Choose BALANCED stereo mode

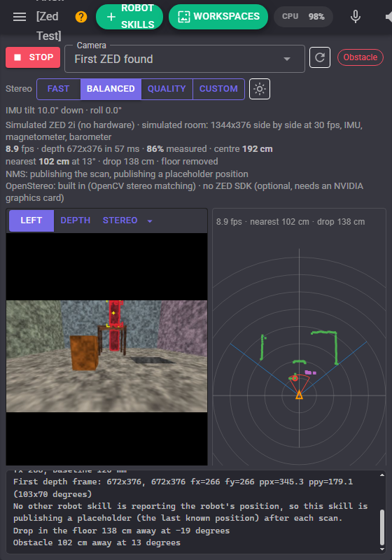click(111, 89)
